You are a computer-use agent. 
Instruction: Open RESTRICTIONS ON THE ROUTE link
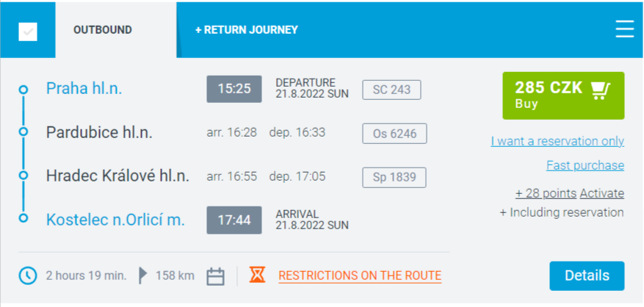click(x=360, y=275)
